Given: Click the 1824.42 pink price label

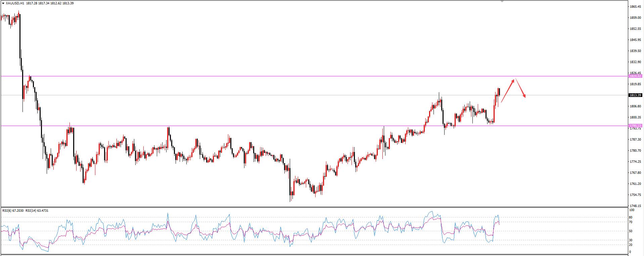Looking at the screenshot, I should point(635,76).
